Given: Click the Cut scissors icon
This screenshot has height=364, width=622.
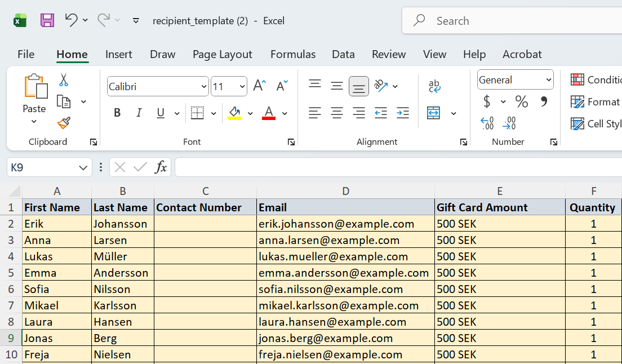Looking at the screenshot, I should [x=64, y=79].
